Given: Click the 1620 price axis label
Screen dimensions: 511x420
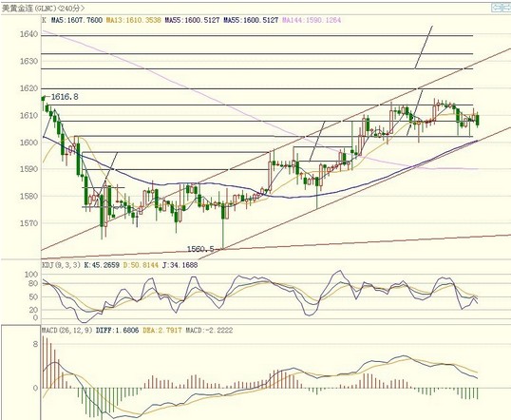Looking at the screenshot, I should pyautogui.click(x=28, y=88).
